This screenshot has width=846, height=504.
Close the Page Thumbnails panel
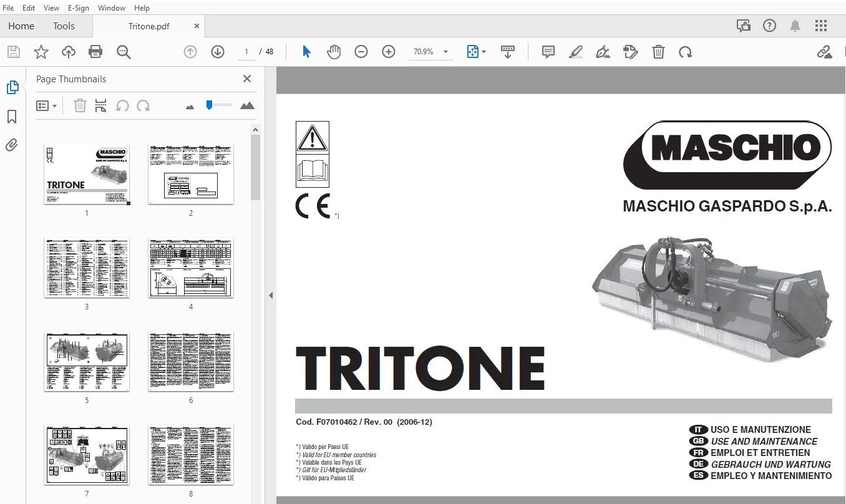[247, 79]
